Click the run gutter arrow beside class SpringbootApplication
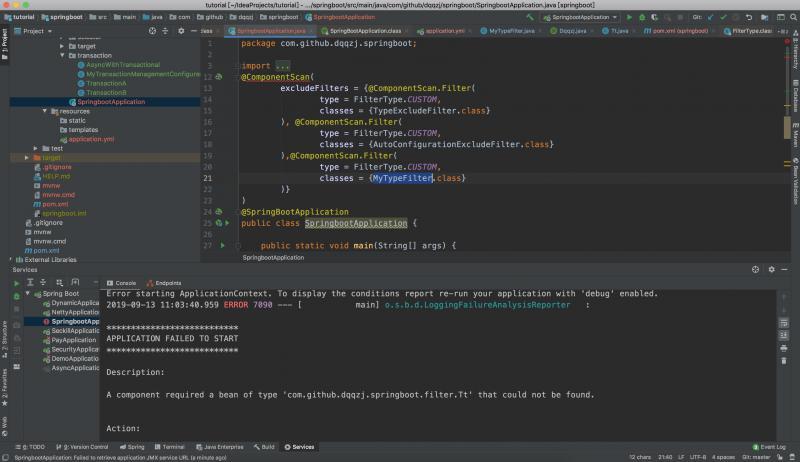The height and width of the screenshot is (462, 800). (x=228, y=223)
